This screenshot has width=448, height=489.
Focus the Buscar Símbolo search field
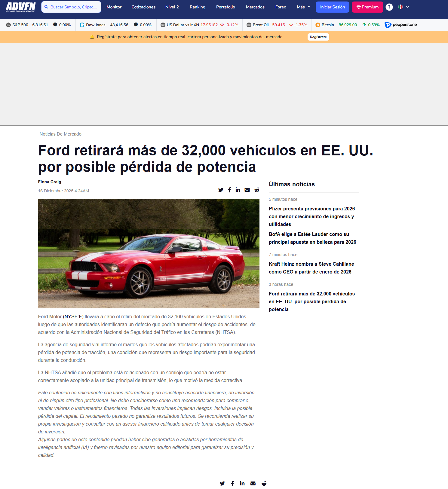(71, 7)
